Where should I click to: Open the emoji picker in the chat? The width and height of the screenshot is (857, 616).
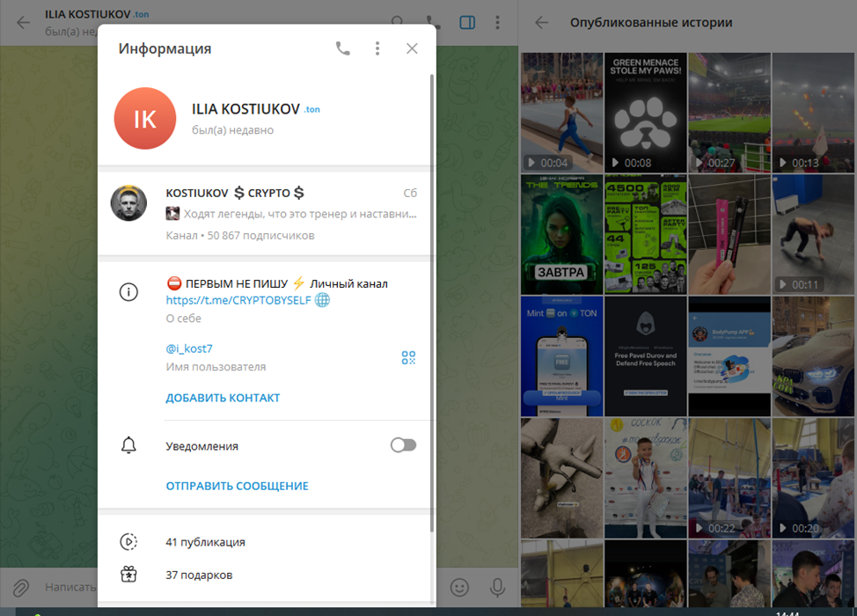pos(459,588)
